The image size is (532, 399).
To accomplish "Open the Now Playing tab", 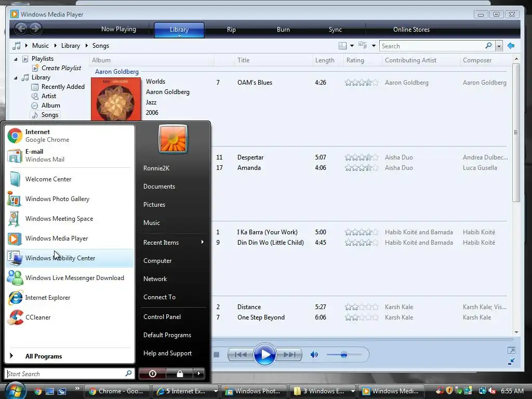I will 118,29.
